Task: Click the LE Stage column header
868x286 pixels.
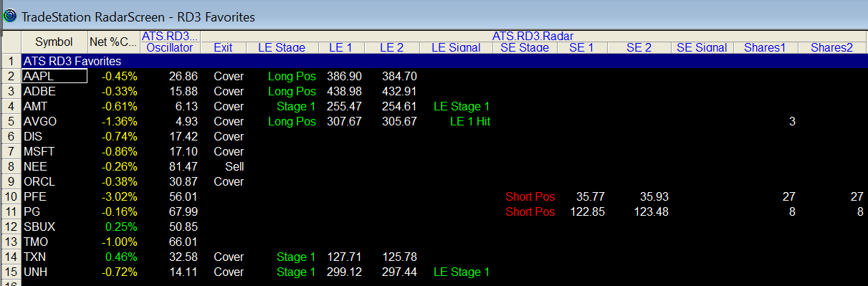Action: [x=282, y=48]
